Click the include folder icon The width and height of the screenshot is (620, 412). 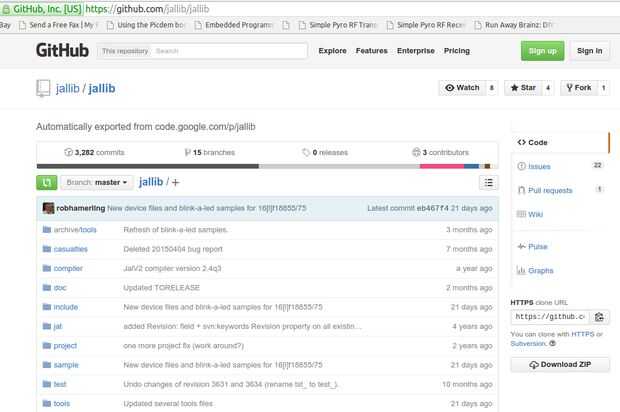pyautogui.click(x=47, y=307)
